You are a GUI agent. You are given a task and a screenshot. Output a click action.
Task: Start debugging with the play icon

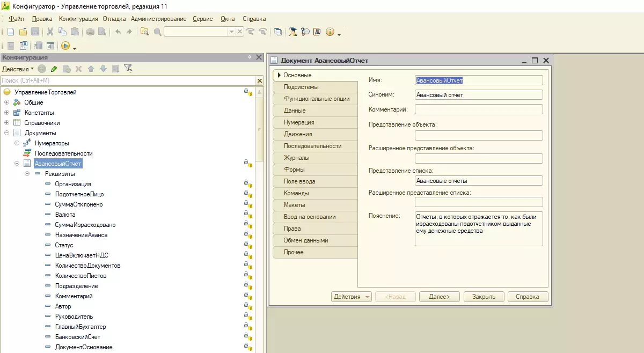pyautogui.click(x=65, y=46)
